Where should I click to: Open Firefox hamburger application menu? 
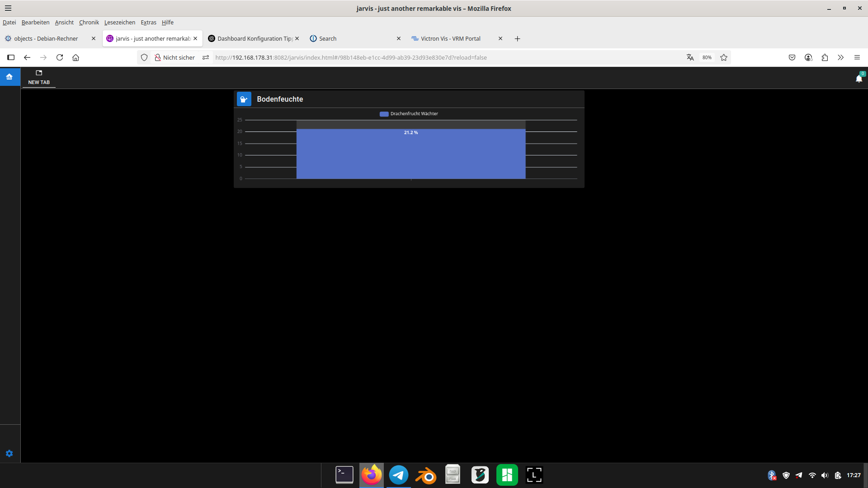point(857,57)
